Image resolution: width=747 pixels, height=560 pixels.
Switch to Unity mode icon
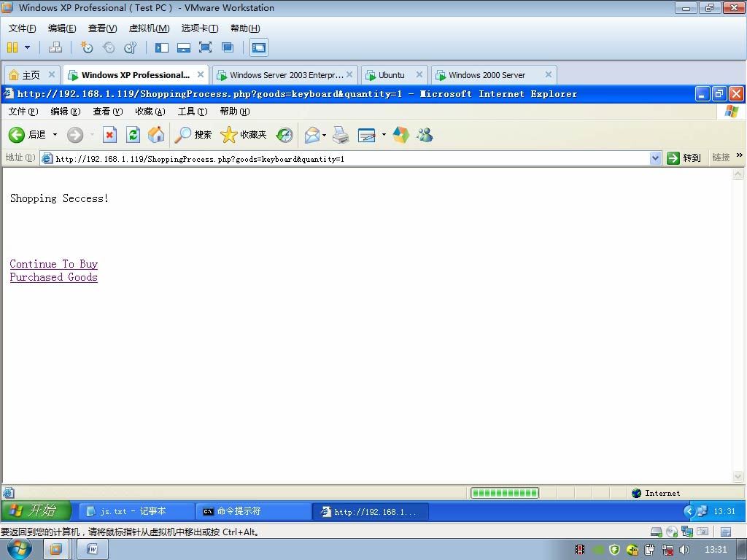pyautogui.click(x=228, y=47)
